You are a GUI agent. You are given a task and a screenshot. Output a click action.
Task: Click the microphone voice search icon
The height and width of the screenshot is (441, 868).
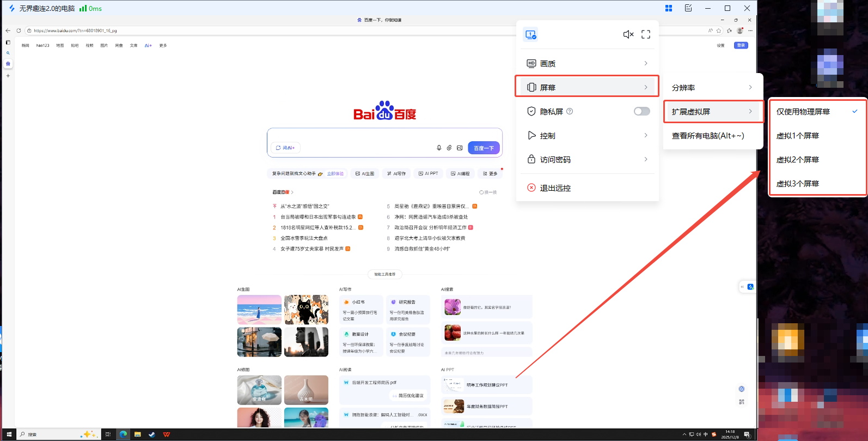coord(439,148)
